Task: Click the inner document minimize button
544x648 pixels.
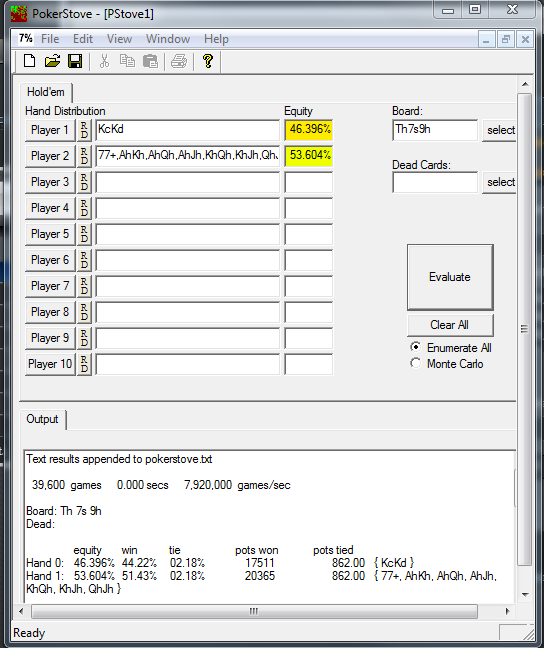Action: point(486,40)
